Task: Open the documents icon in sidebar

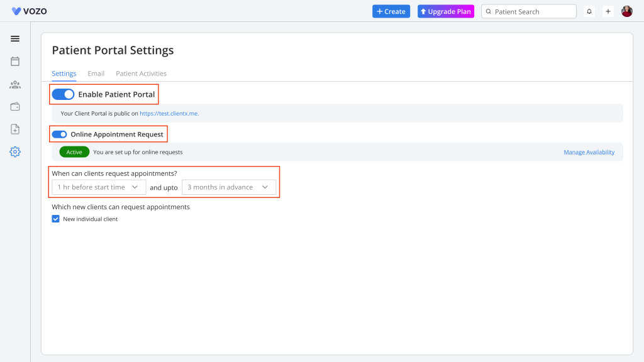Action: tap(15, 129)
